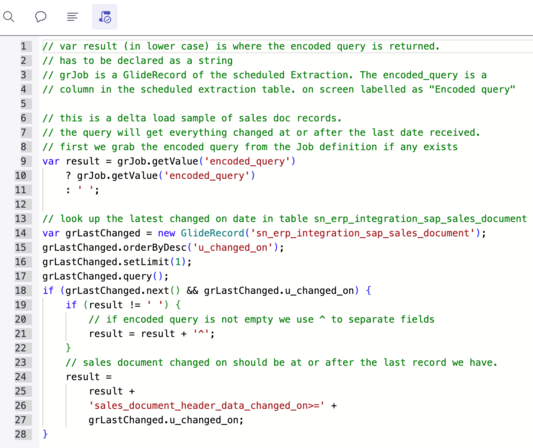Click the 'result +' line 25
Image resolution: width=533 pixels, height=448 pixels.
pos(112,391)
